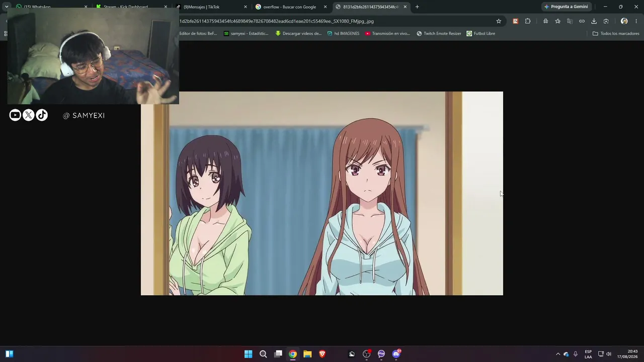Open File Explorer from the taskbar
This screenshot has width=644, height=362.
click(307, 354)
